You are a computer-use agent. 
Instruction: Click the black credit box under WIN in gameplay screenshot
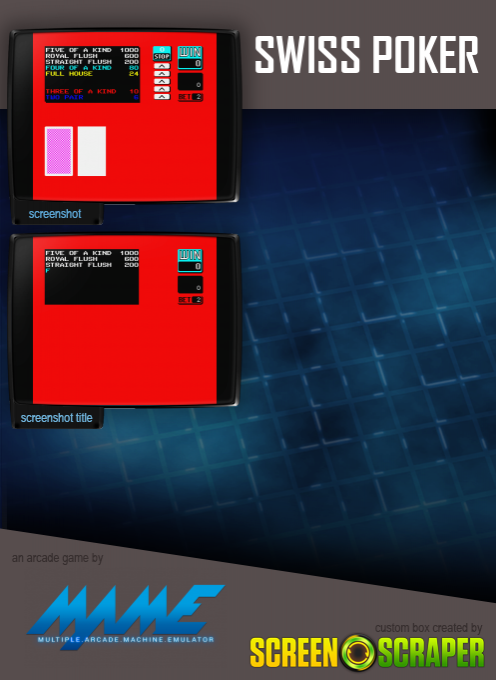[190, 82]
